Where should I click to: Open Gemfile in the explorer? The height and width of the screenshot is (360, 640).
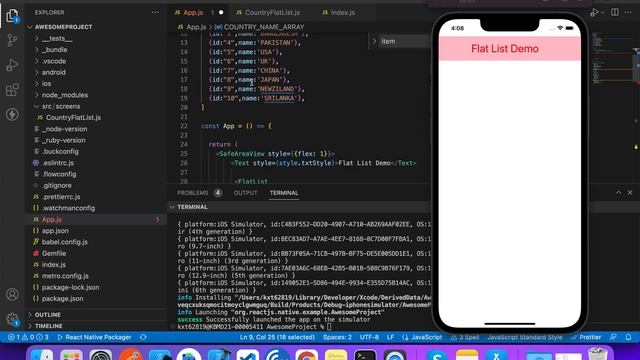tap(54, 253)
